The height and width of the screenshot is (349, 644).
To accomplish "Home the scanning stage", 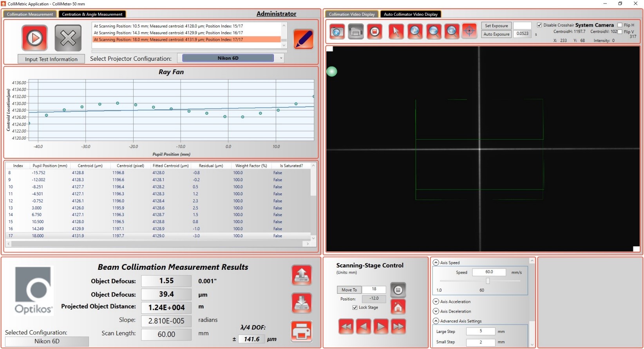I will (398, 307).
